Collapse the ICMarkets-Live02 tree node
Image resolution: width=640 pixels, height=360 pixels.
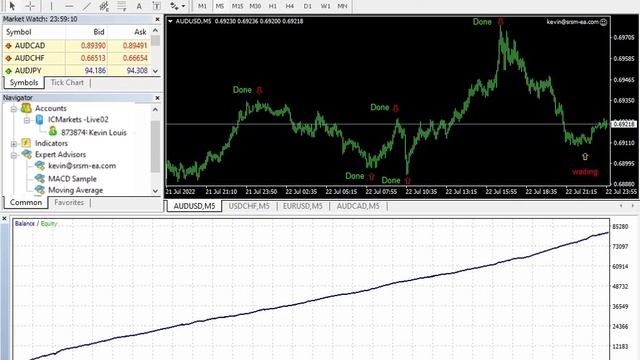coord(27,120)
